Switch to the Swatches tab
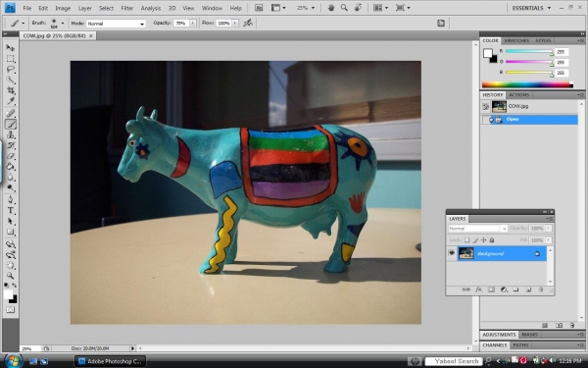Image resolution: width=588 pixels, height=368 pixels. 516,40
